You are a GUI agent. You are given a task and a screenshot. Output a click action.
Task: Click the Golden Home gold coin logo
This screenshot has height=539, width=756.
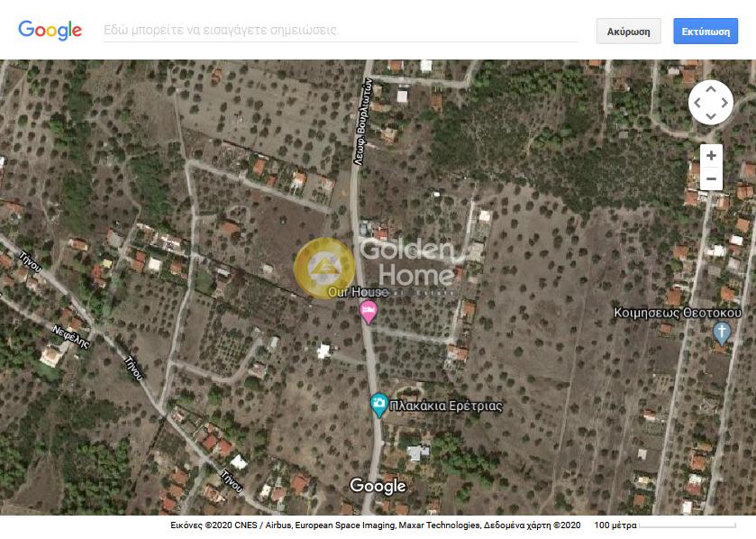pyautogui.click(x=324, y=268)
